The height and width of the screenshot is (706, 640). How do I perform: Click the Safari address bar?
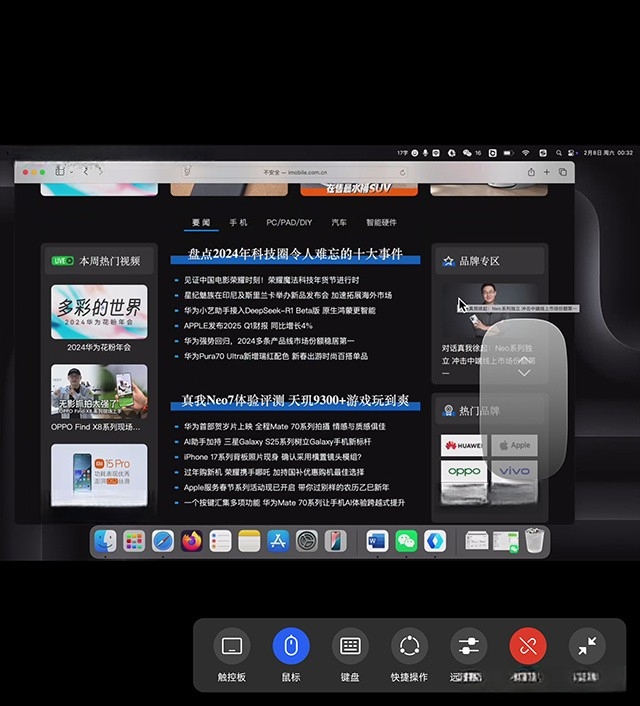[295, 172]
